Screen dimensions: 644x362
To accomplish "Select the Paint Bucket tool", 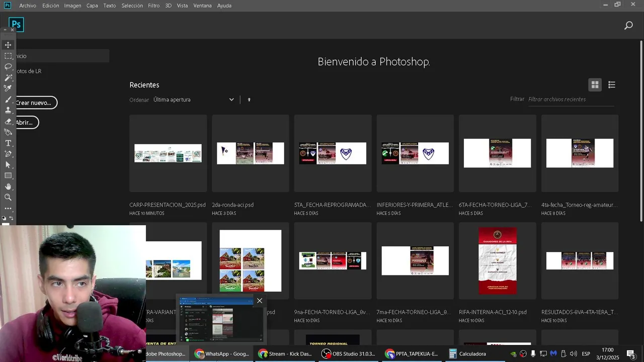I will click(x=8, y=132).
